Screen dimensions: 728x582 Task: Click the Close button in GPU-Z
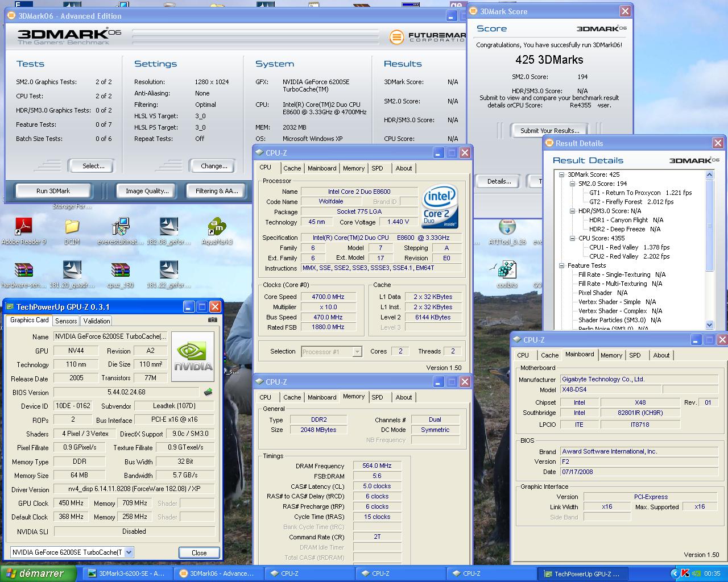point(199,552)
